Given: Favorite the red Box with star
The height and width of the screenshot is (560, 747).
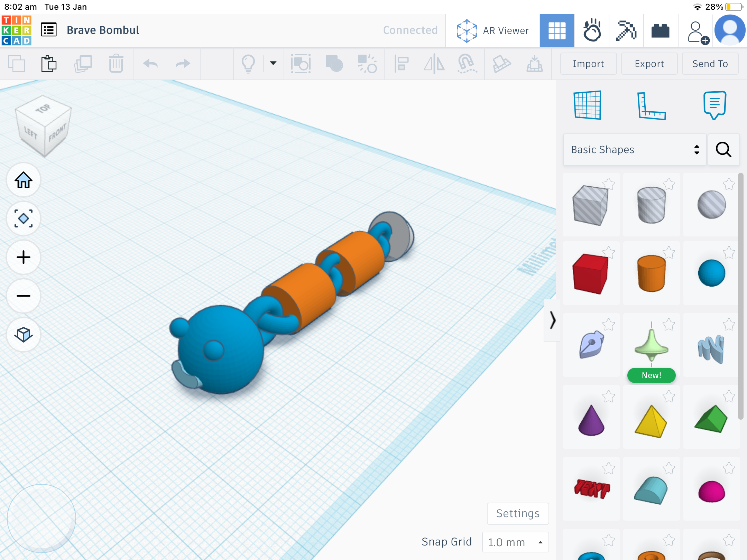Looking at the screenshot, I should tap(608, 253).
